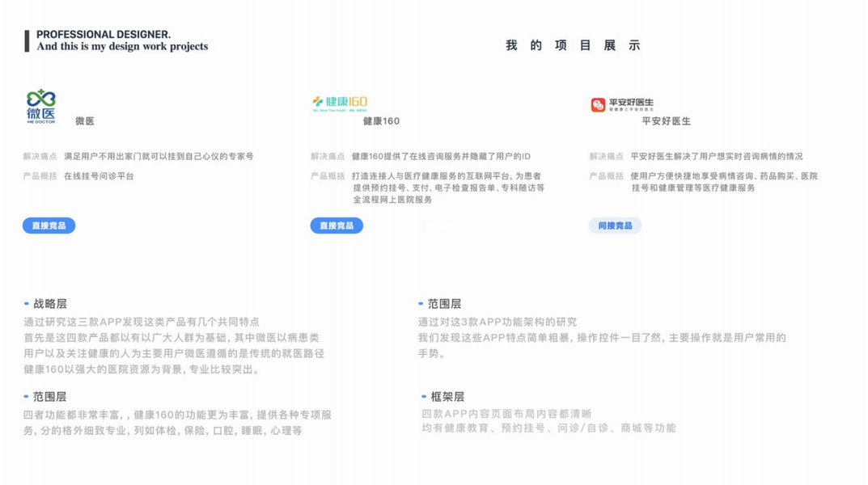Click text 满足用户不用出家门就可以挂到自己心仪的专家号

tap(159, 157)
